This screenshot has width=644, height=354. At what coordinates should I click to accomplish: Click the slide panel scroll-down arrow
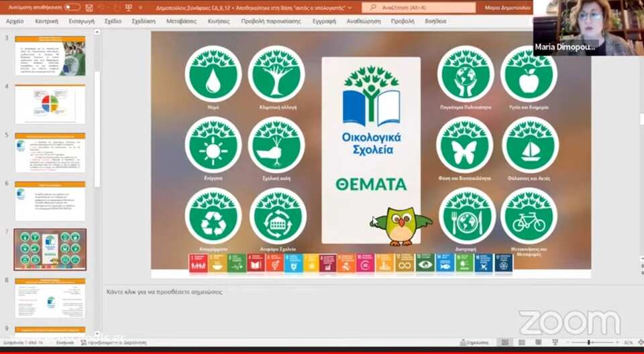pos(97,334)
